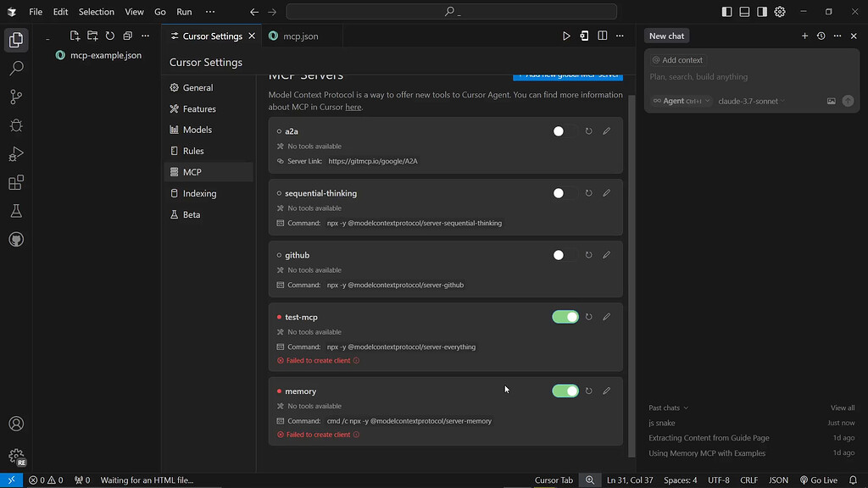Click the Run file play icon above the editor
The width and height of the screenshot is (868, 488).
click(x=566, y=36)
